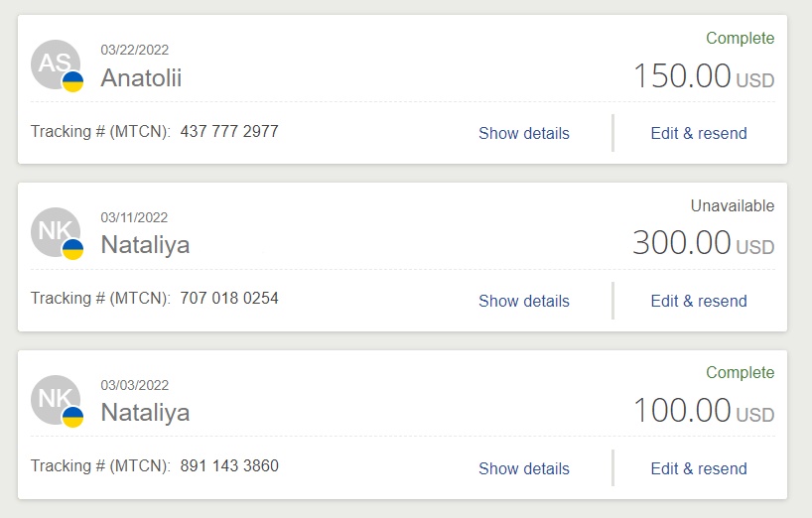
Task: Click the NK avatar dated 03/11/2022
Action: click(x=55, y=232)
